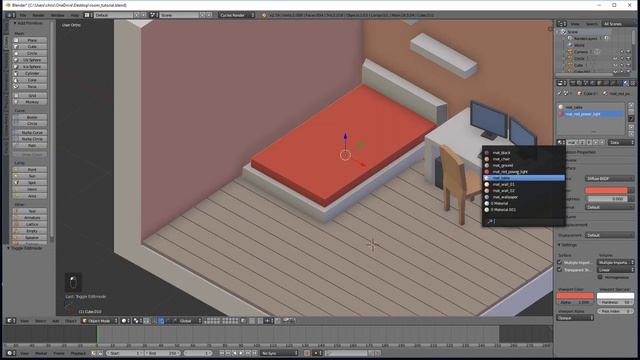Click the red record keyframe button

(307, 353)
